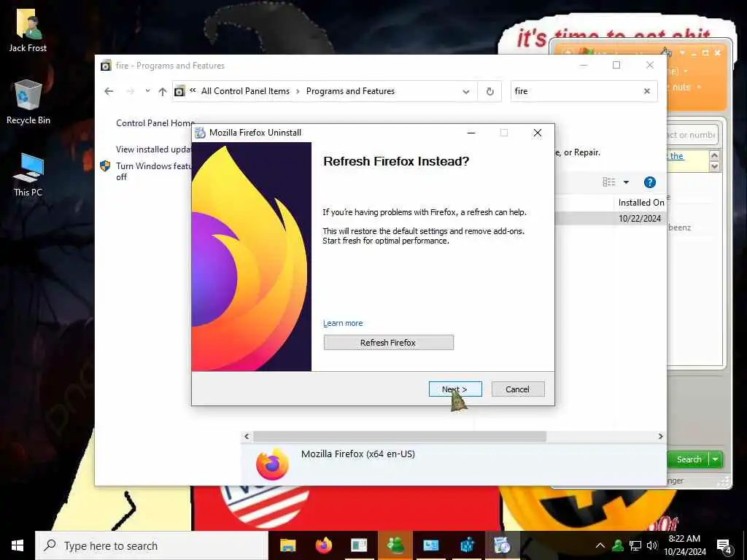Open View installed updates link

pos(153,149)
